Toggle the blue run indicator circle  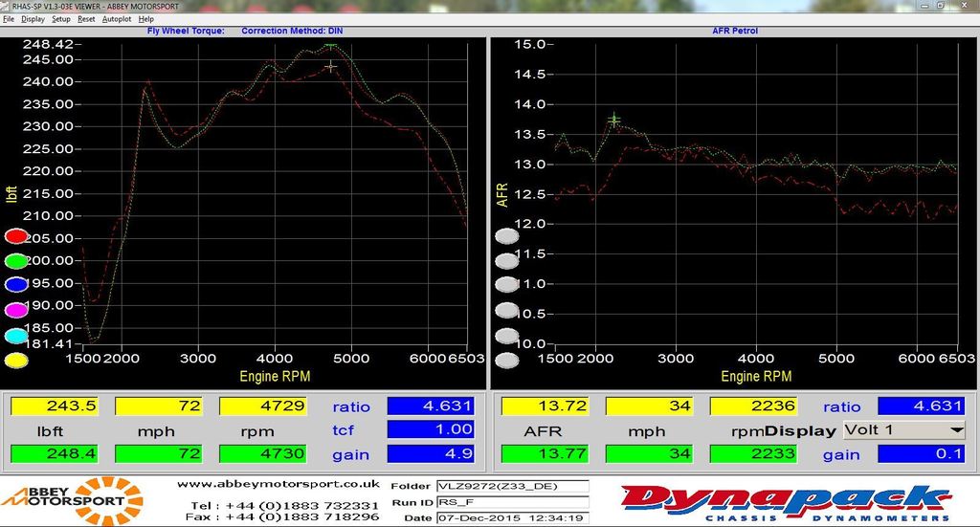pos(16,285)
